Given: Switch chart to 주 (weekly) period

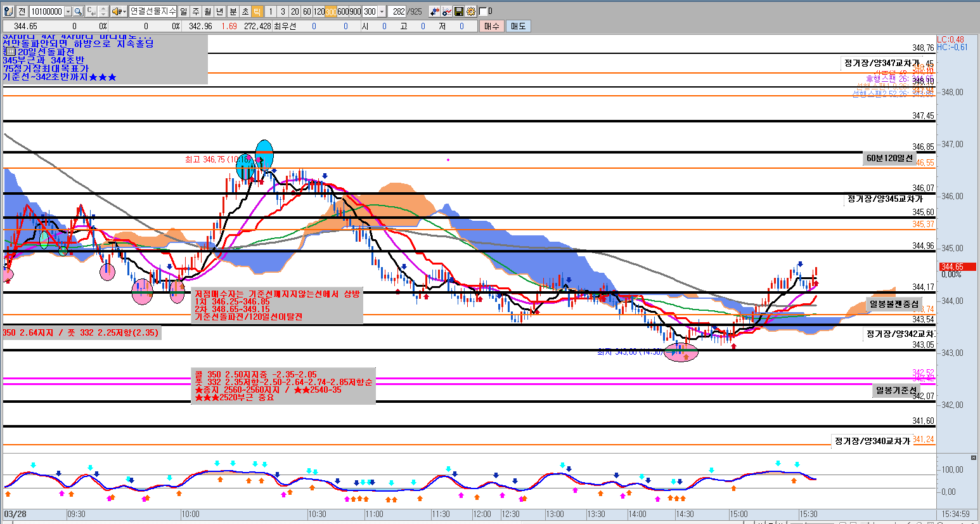Looking at the screenshot, I should 195,11.
